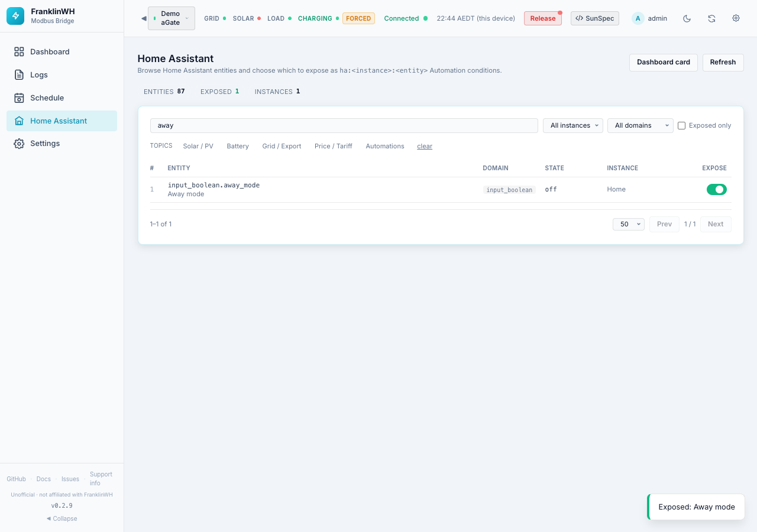Viewport: 757px width, 532px height.
Task: Open the Issues footer link
Action: pyautogui.click(x=70, y=479)
